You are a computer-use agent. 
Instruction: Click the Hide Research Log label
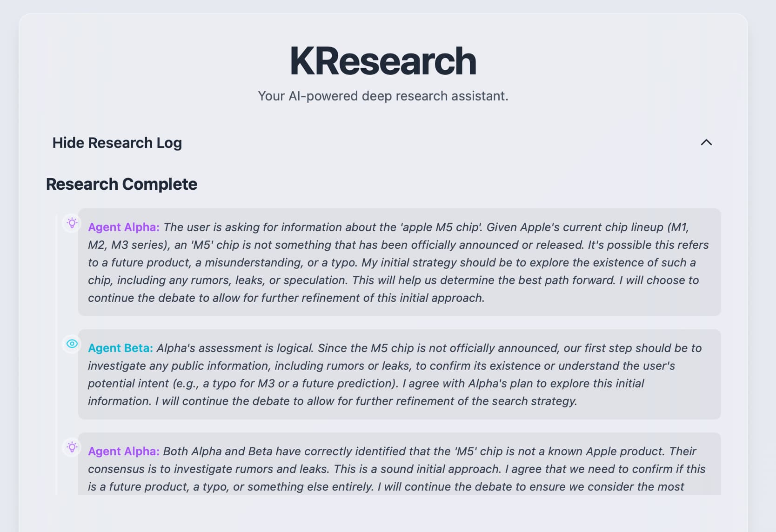[117, 143]
